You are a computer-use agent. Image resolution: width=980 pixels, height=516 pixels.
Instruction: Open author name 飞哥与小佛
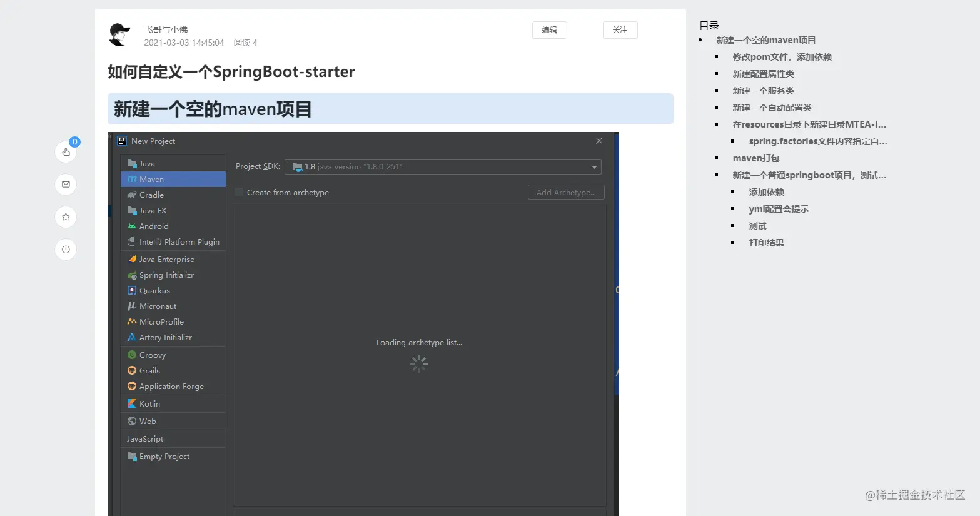coord(166,29)
